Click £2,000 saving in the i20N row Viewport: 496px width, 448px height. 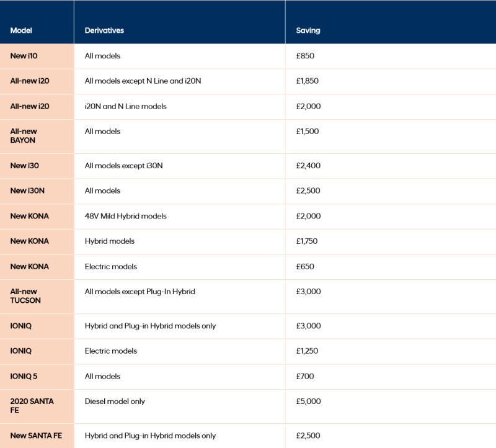tap(308, 106)
